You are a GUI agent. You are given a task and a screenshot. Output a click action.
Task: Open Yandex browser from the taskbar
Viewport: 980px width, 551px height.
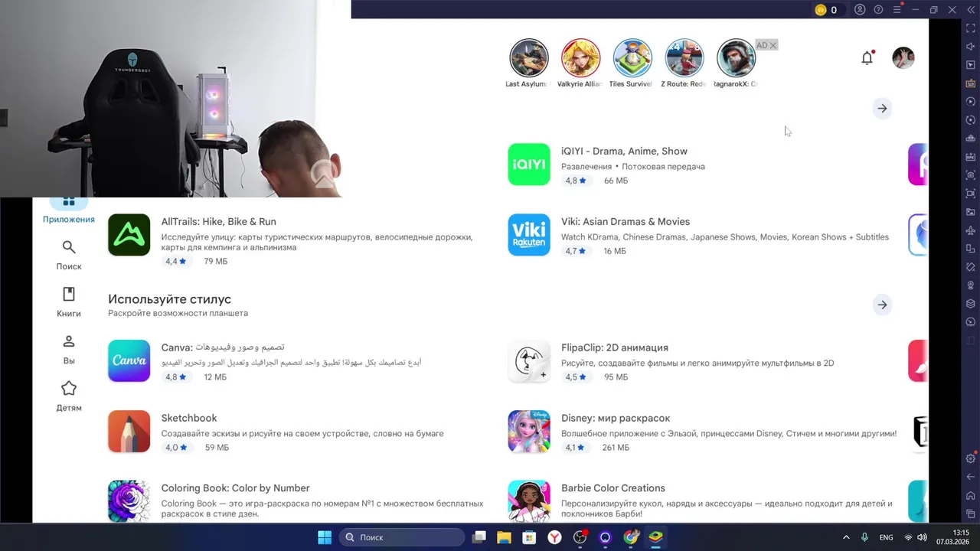point(554,537)
